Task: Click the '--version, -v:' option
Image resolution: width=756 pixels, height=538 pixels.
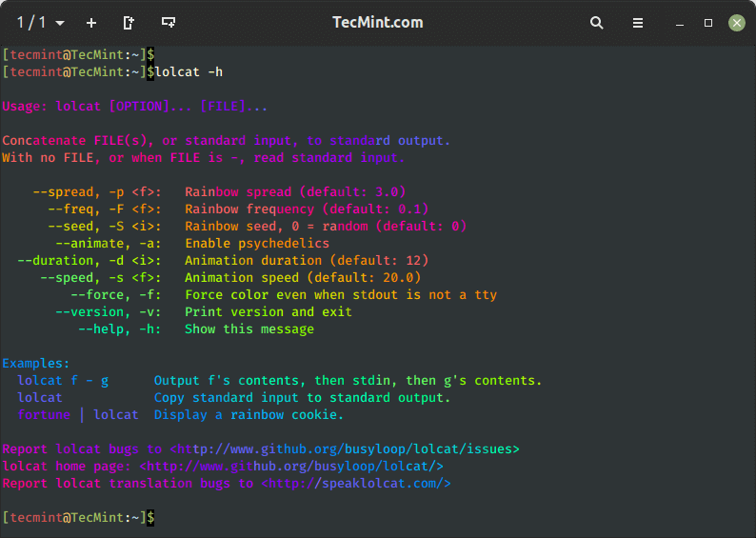Action: 109,312
